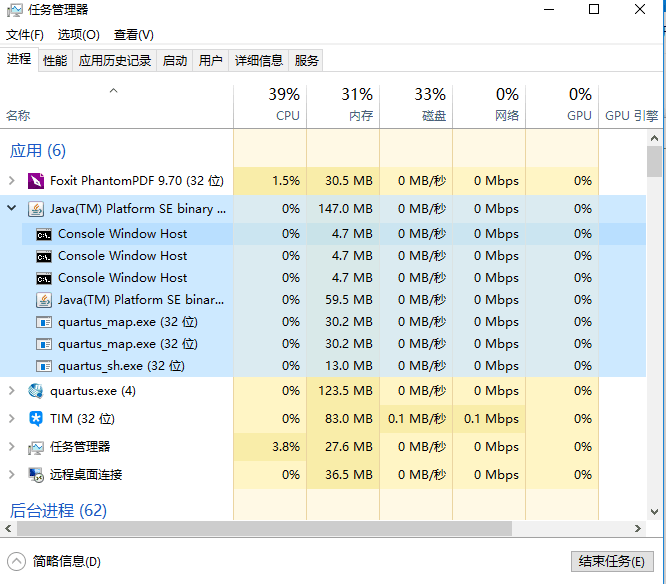The height and width of the screenshot is (584, 666).
Task: Open the 查看(V) menu
Action: (x=133, y=34)
